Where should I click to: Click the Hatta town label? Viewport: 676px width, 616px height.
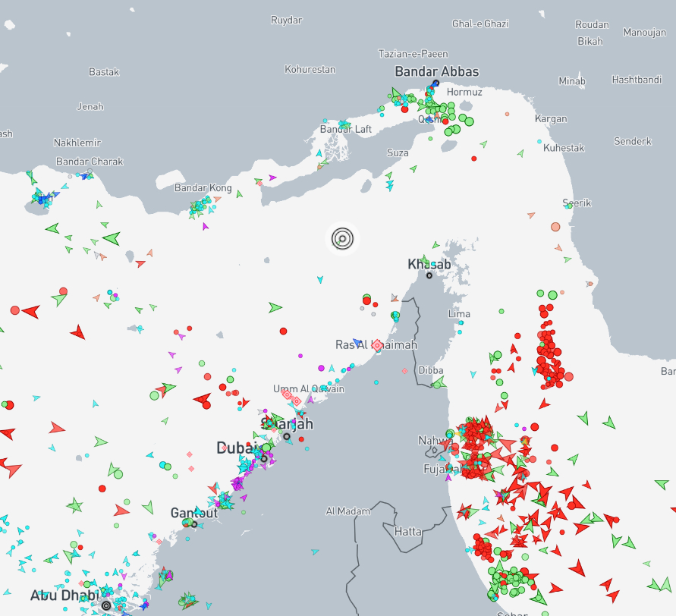pos(408,532)
